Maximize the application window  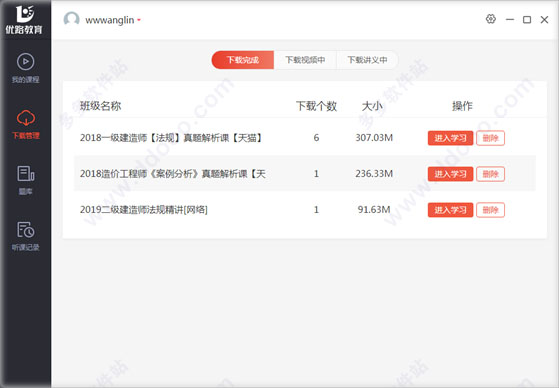tap(527, 20)
